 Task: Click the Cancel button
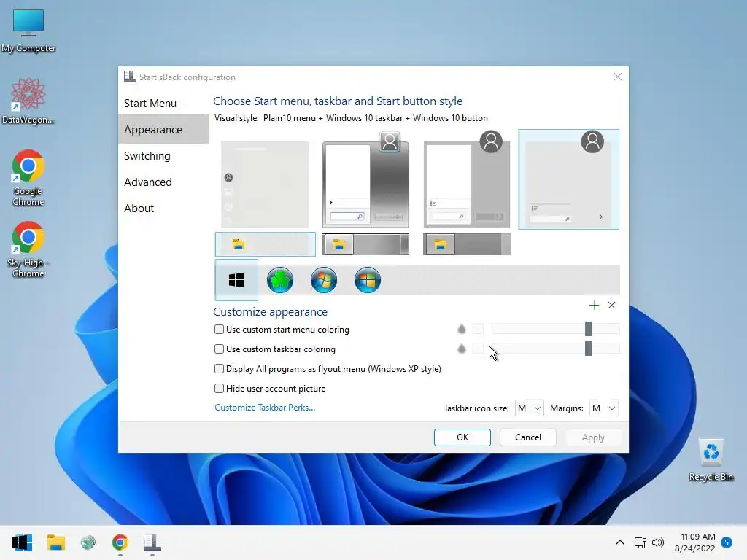coord(528,437)
